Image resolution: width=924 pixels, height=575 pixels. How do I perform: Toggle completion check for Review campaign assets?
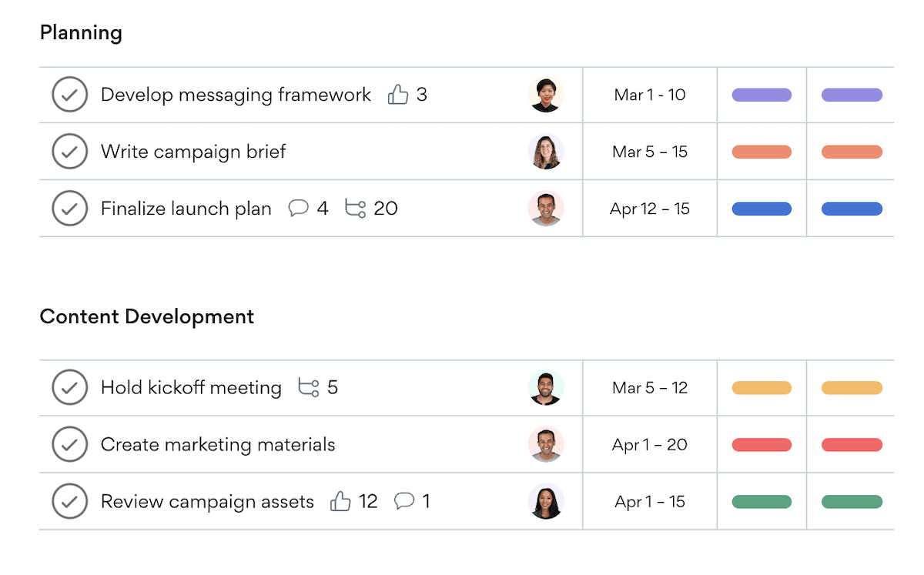pos(69,502)
